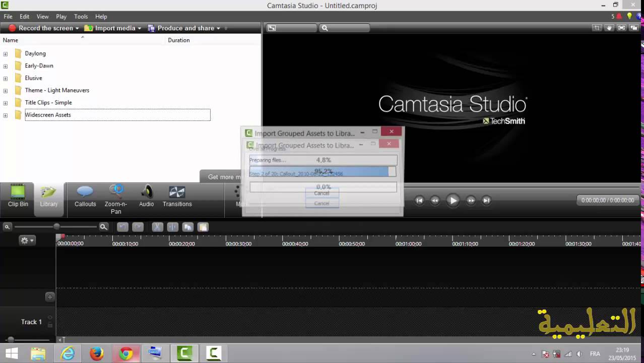The image size is (644, 363).
Task: Open the View menu
Action: click(x=43, y=17)
